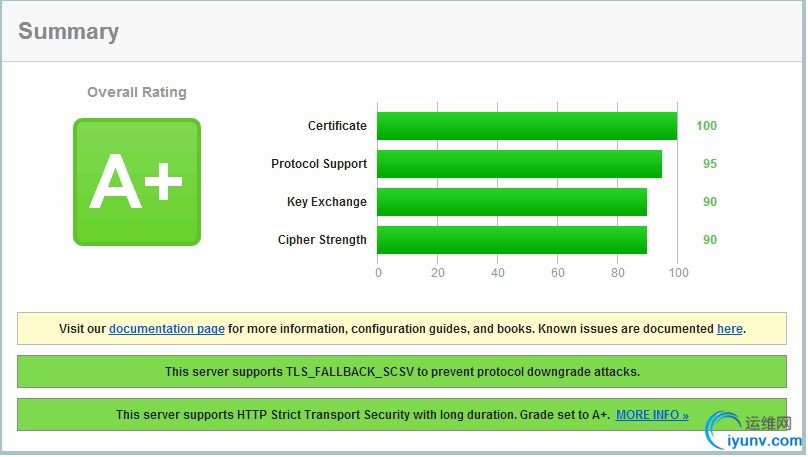Screen dimensions: 808x457
Task: Click the 'here' known issues link
Action: (x=729, y=329)
